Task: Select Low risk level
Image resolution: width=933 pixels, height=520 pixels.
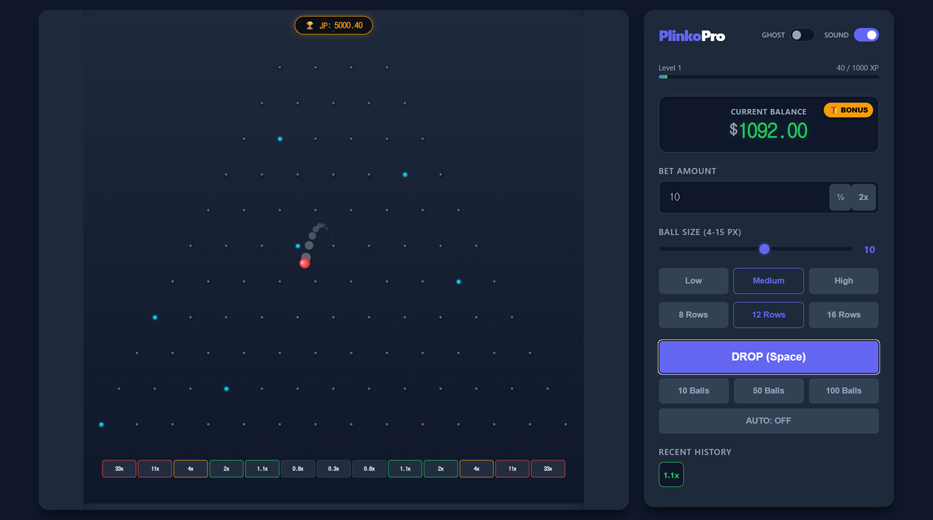Action: (693, 281)
